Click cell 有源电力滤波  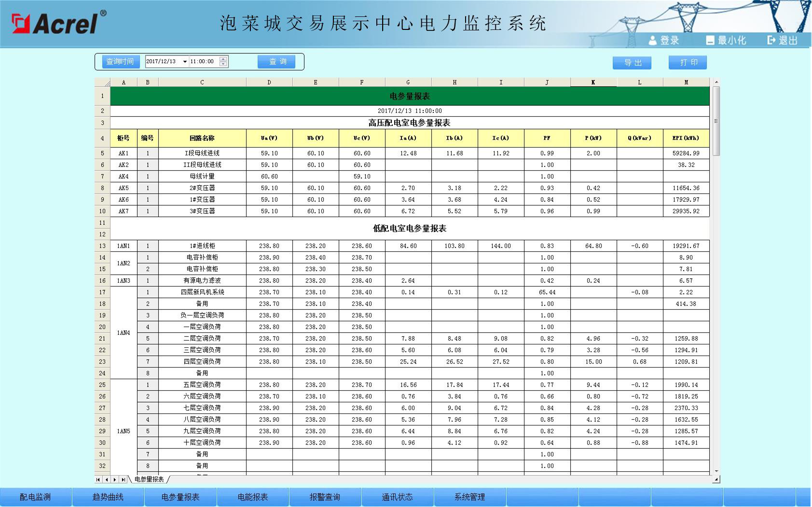pyautogui.click(x=202, y=281)
